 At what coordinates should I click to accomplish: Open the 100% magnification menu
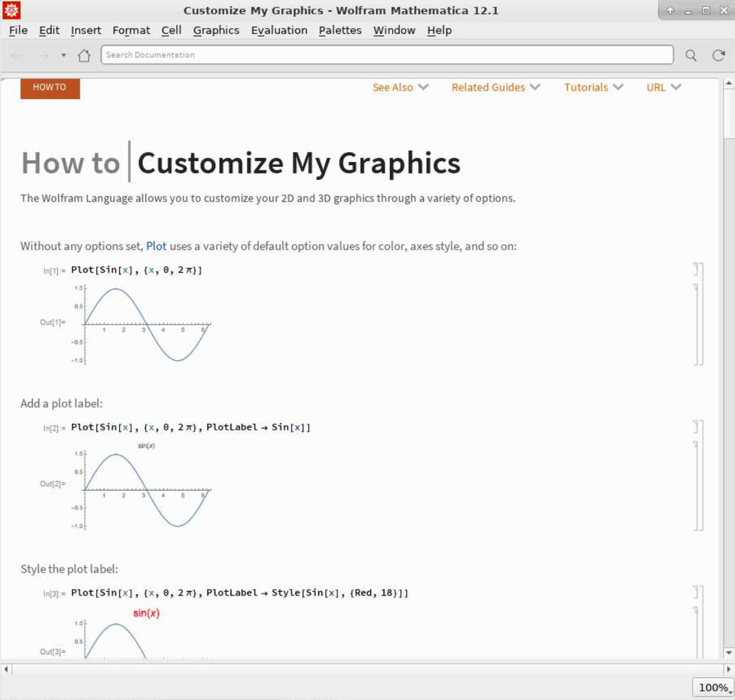[713, 687]
